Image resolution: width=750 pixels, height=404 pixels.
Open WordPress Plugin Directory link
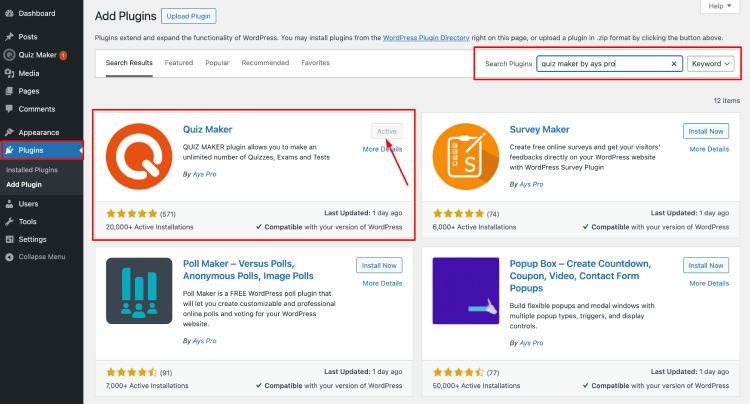coord(426,38)
